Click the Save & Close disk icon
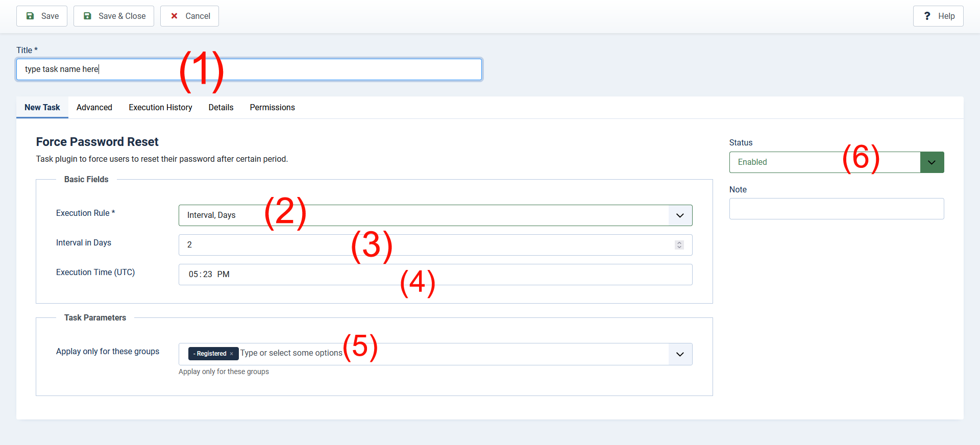 click(88, 16)
